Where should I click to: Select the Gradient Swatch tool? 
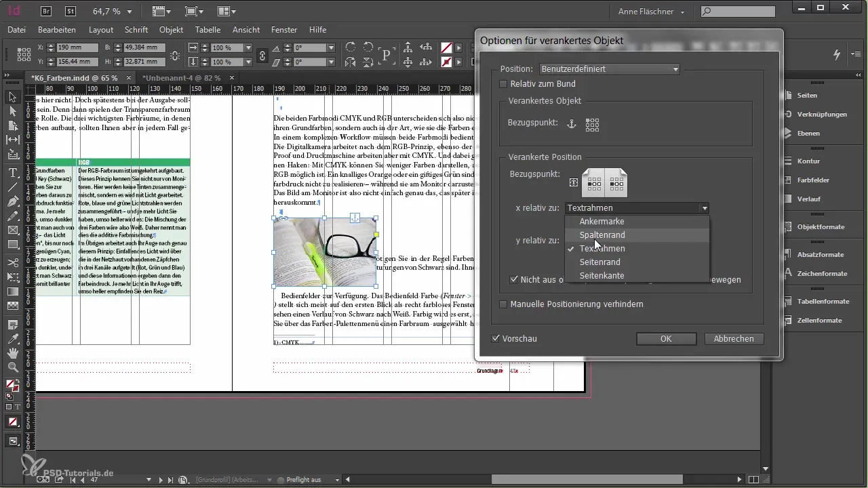pos(12,291)
